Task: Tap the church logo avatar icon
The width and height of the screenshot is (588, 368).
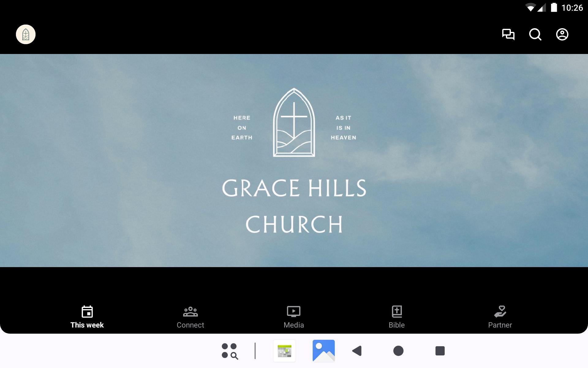Action: [x=26, y=34]
